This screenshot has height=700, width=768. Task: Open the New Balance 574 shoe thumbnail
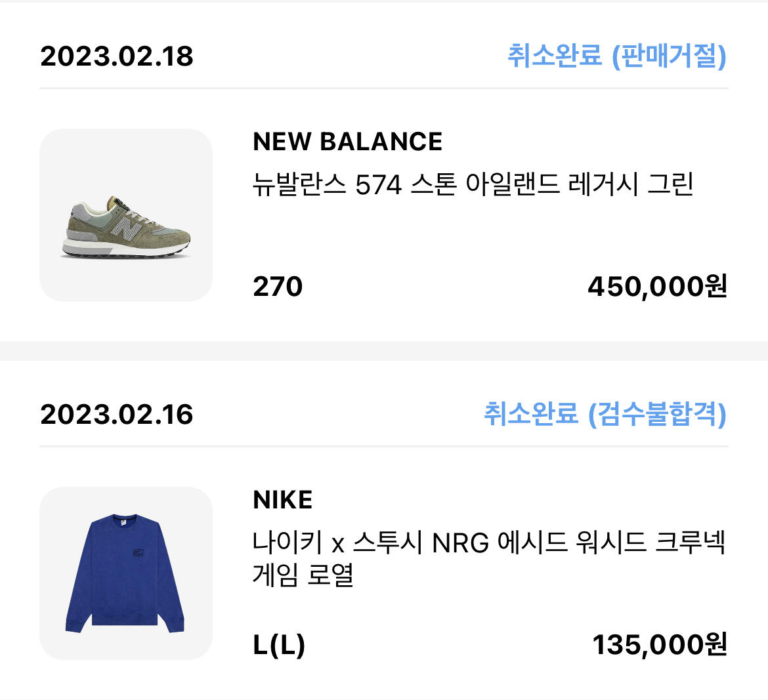click(x=126, y=215)
